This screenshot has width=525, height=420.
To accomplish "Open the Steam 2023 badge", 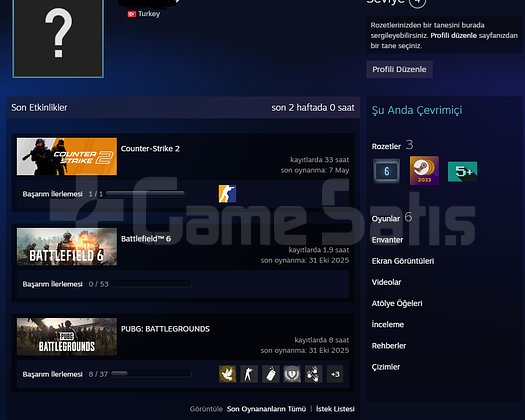I will pyautogui.click(x=424, y=170).
